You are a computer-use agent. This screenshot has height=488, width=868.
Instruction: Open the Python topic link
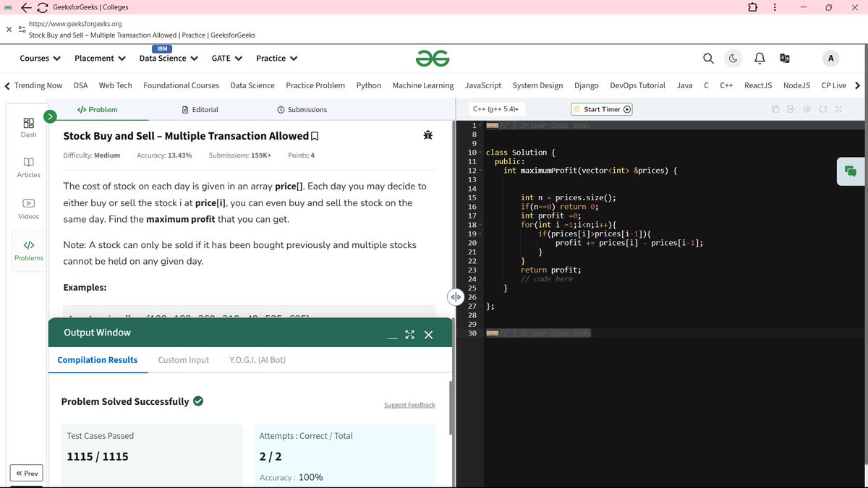(369, 85)
